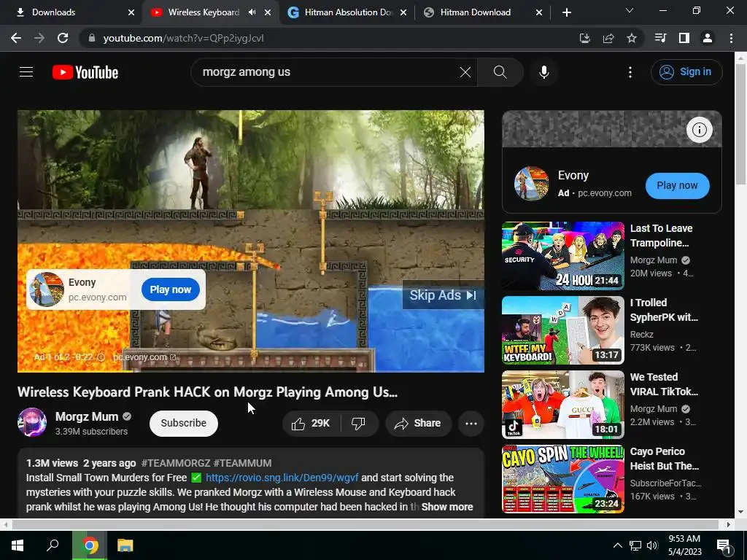
Task: Open I Trolled SypherPK video thumbnail
Action: pyautogui.click(x=562, y=330)
